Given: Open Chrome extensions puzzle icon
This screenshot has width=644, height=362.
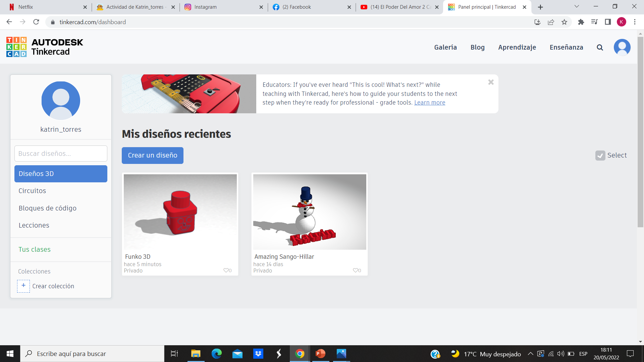Looking at the screenshot, I should 581,22.
